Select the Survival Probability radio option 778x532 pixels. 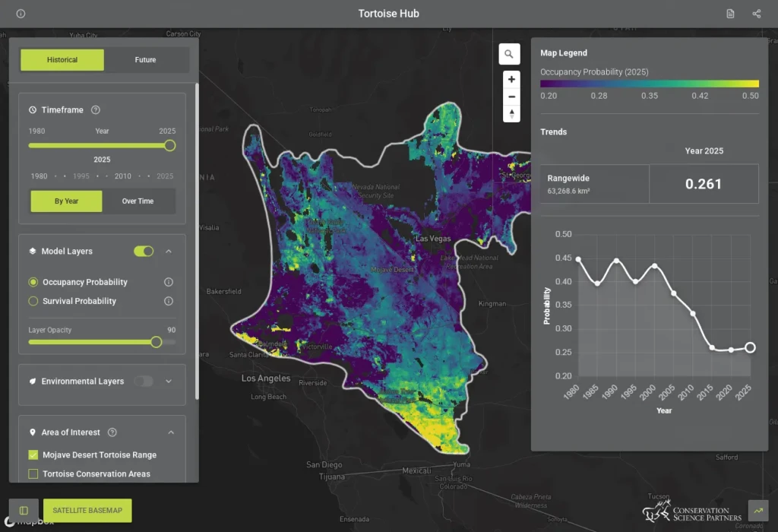(33, 301)
